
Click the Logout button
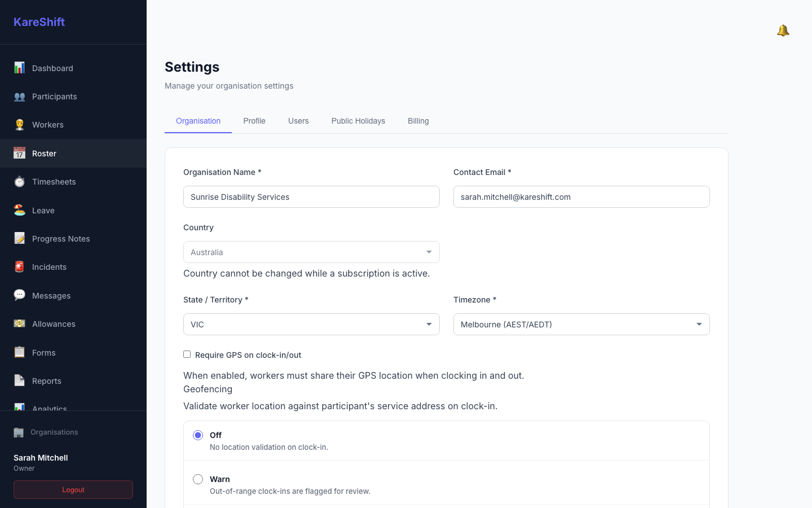tap(73, 490)
